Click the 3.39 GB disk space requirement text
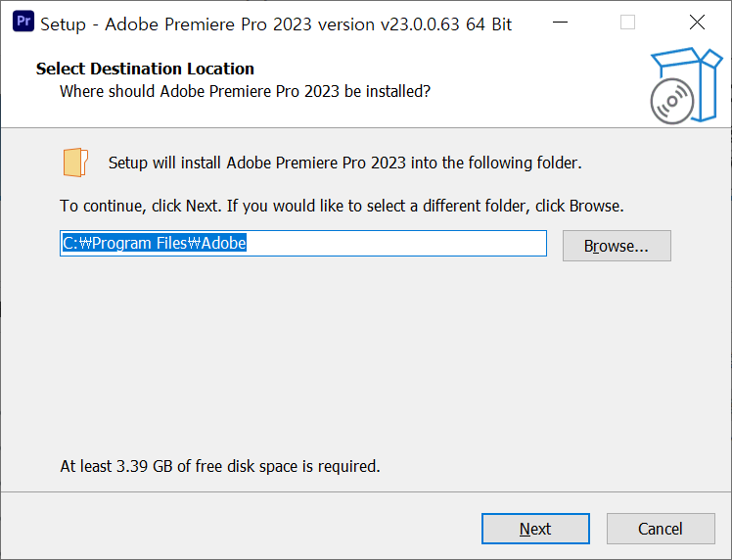732x560 pixels. (220, 466)
